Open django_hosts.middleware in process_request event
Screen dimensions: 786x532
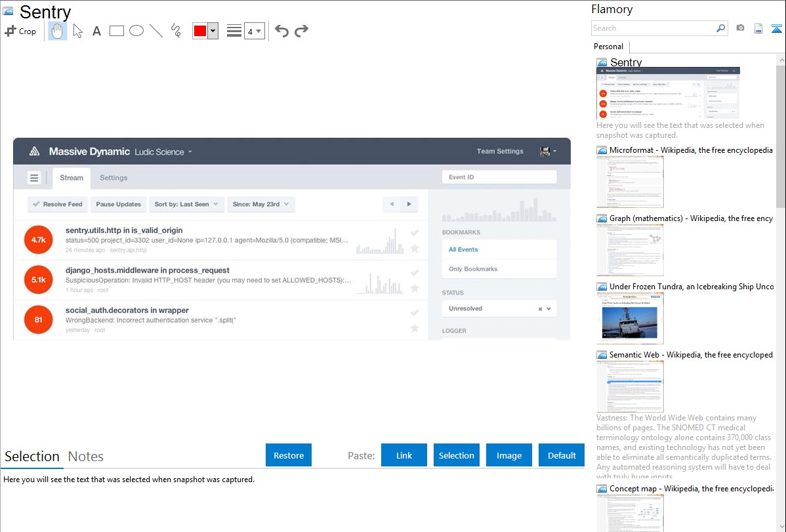pos(148,270)
